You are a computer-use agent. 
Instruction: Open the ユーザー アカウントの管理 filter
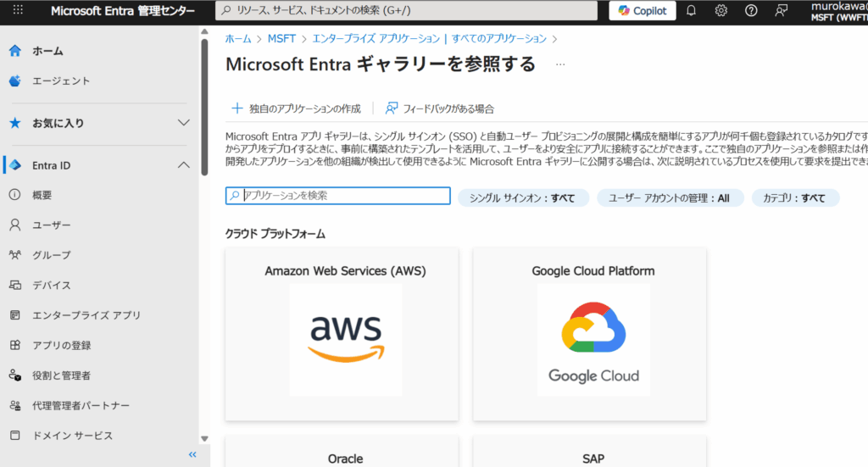pyautogui.click(x=670, y=198)
